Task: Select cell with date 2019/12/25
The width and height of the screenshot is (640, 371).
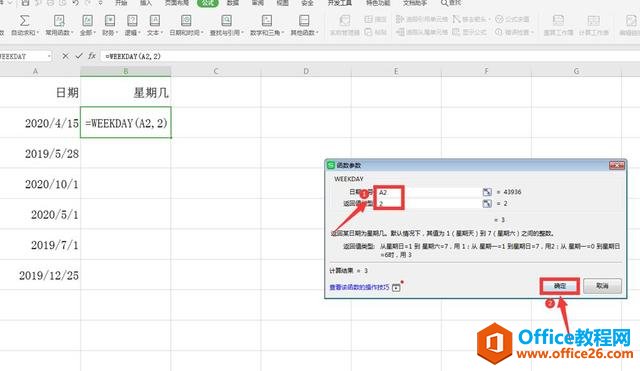Action: (x=40, y=275)
